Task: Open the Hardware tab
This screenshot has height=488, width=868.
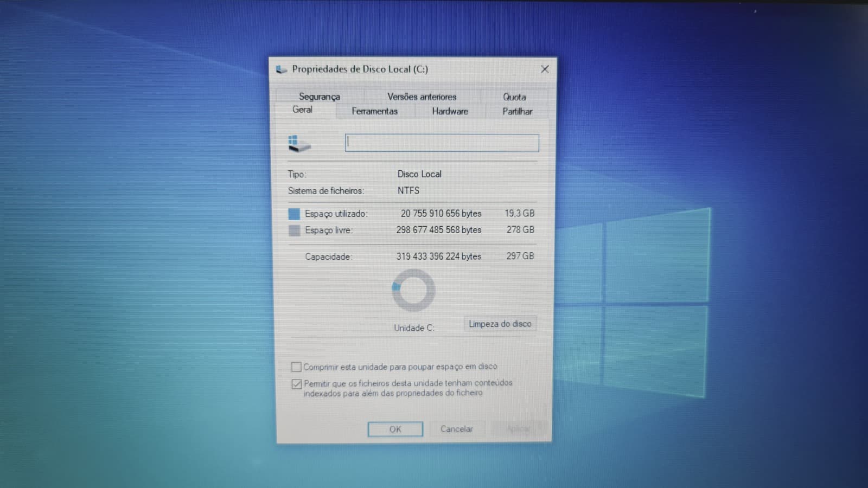Action: click(x=450, y=111)
